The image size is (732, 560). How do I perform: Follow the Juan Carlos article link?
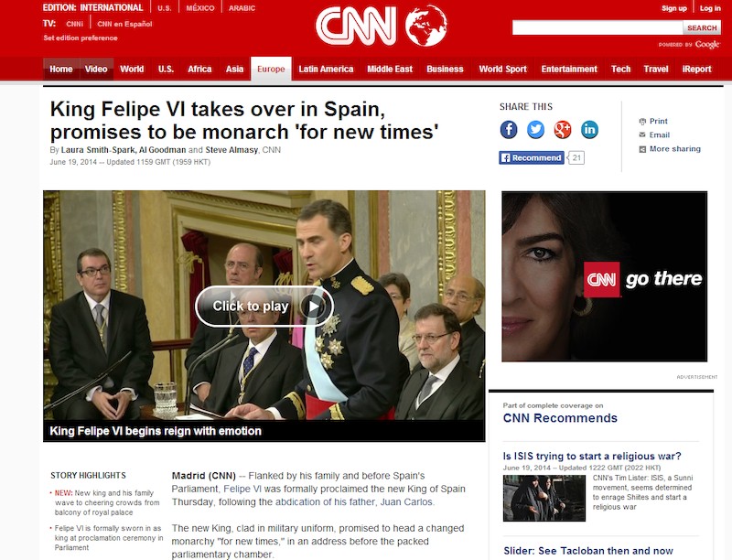point(406,502)
